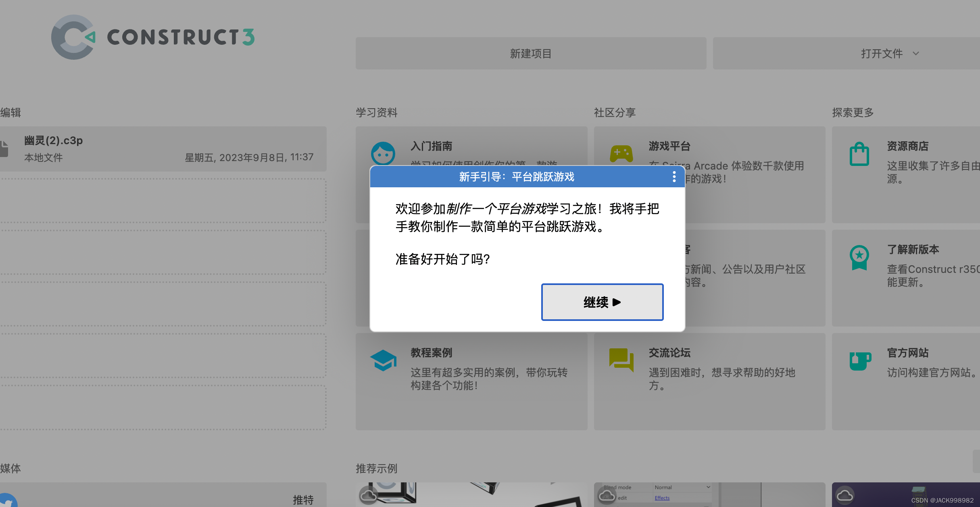
Task: Click the 资源商店 shopping bag icon
Action: pyautogui.click(x=859, y=154)
